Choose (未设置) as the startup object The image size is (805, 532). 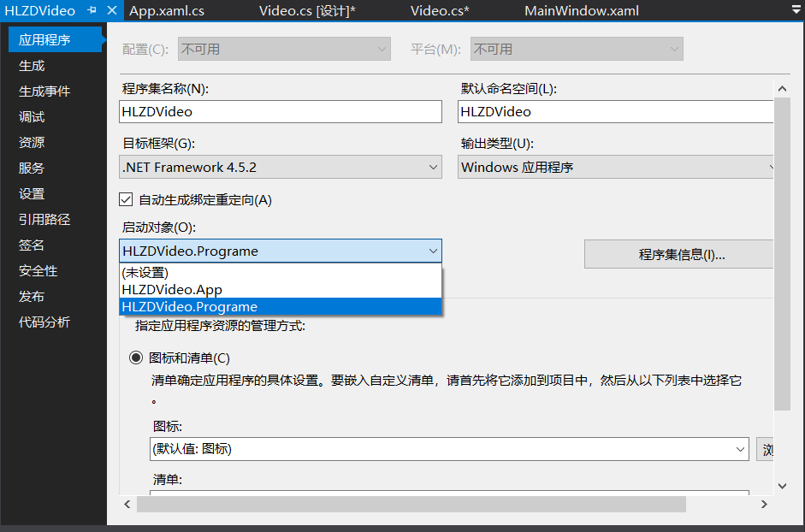(x=148, y=274)
